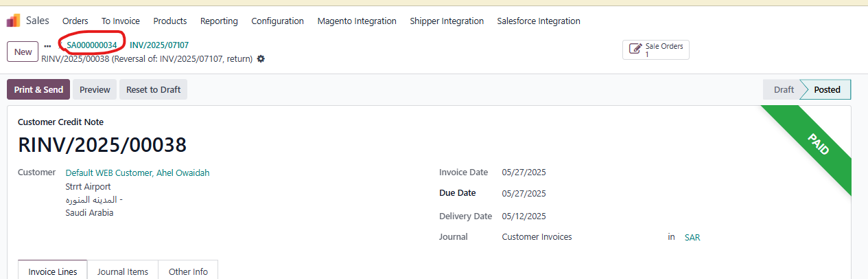Click the New button
Screen dimensions: 868x279
pyautogui.click(x=23, y=52)
